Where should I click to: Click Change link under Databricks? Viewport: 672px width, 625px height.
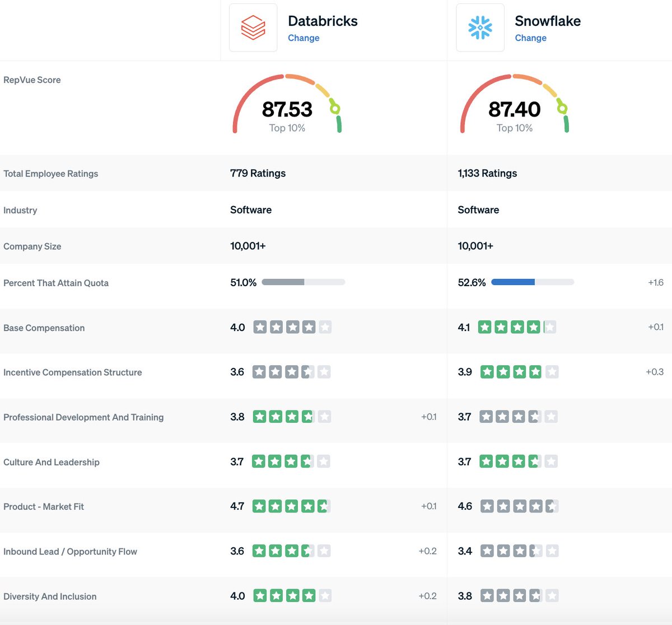pos(304,38)
